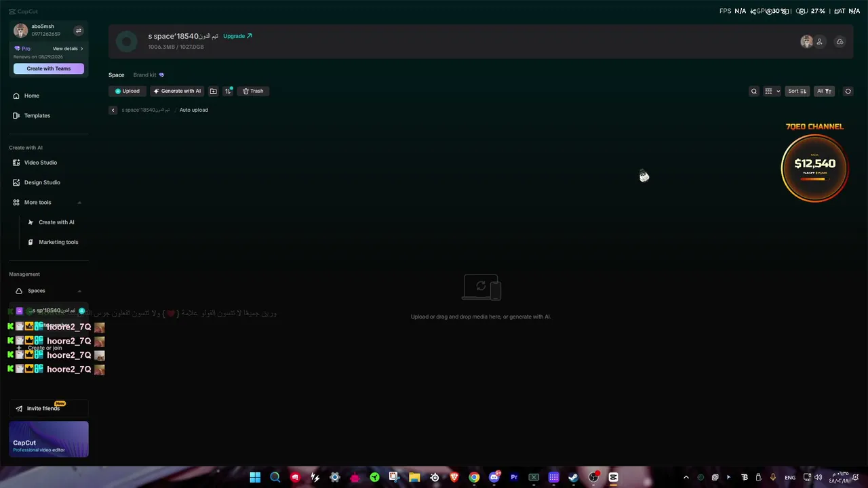868x488 pixels.
Task: Open Steam from the taskbar
Action: click(574, 477)
